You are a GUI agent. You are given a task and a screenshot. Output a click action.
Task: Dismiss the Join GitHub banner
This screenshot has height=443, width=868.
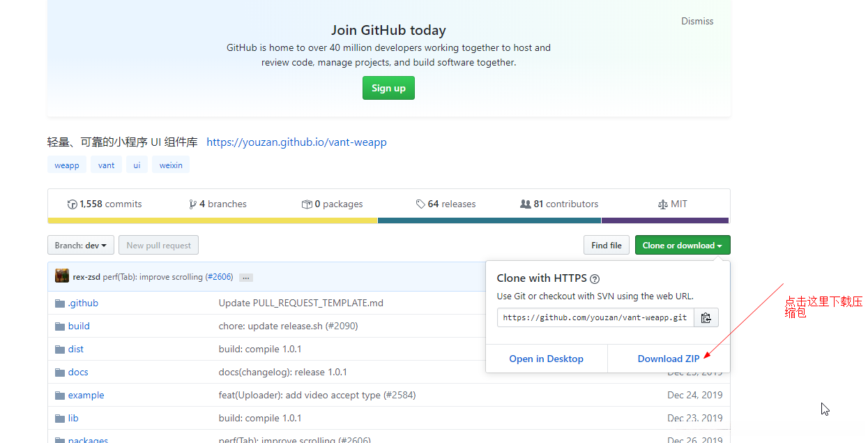click(x=697, y=21)
